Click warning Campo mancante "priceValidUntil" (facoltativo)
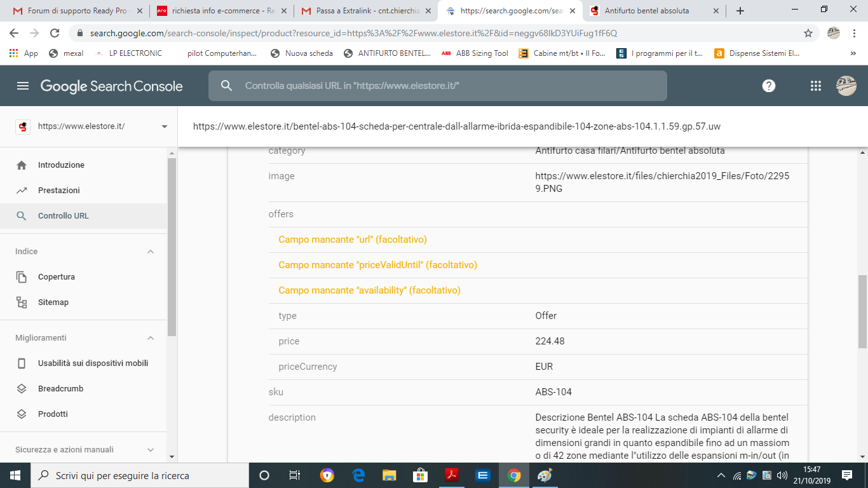Screen dimensions: 868x488 (378, 265)
